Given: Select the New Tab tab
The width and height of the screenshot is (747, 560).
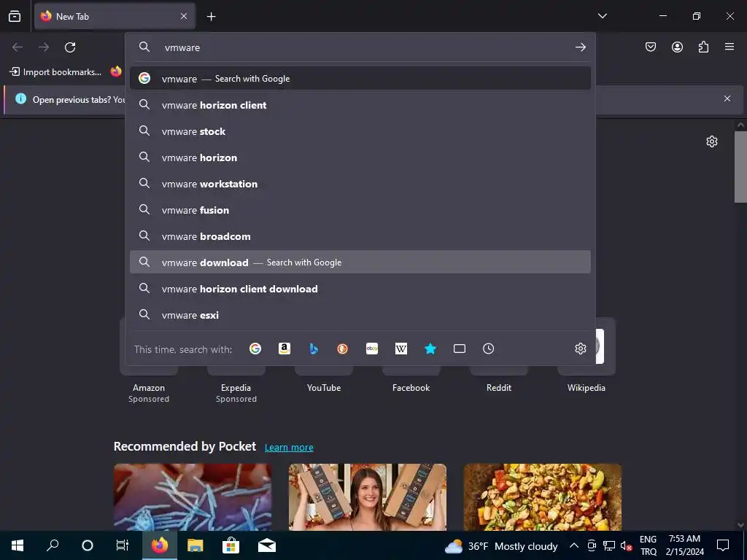Looking at the screenshot, I should [x=115, y=16].
